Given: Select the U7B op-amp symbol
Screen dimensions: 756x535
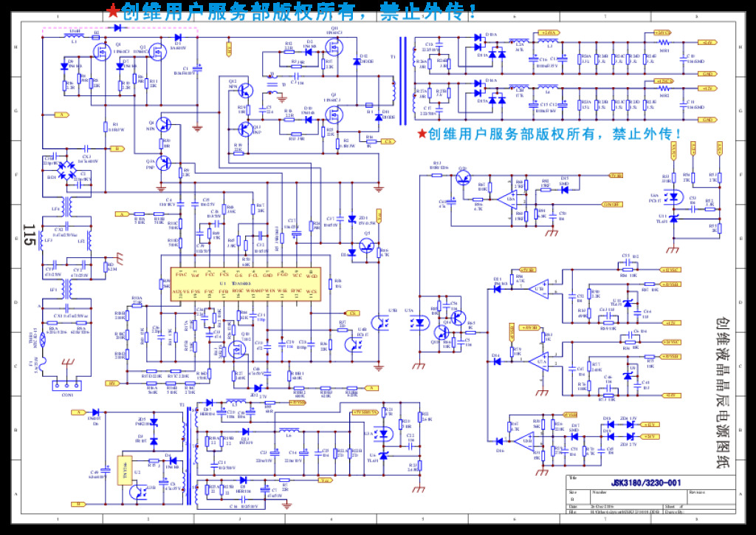Looking at the screenshot, I should point(538,289).
